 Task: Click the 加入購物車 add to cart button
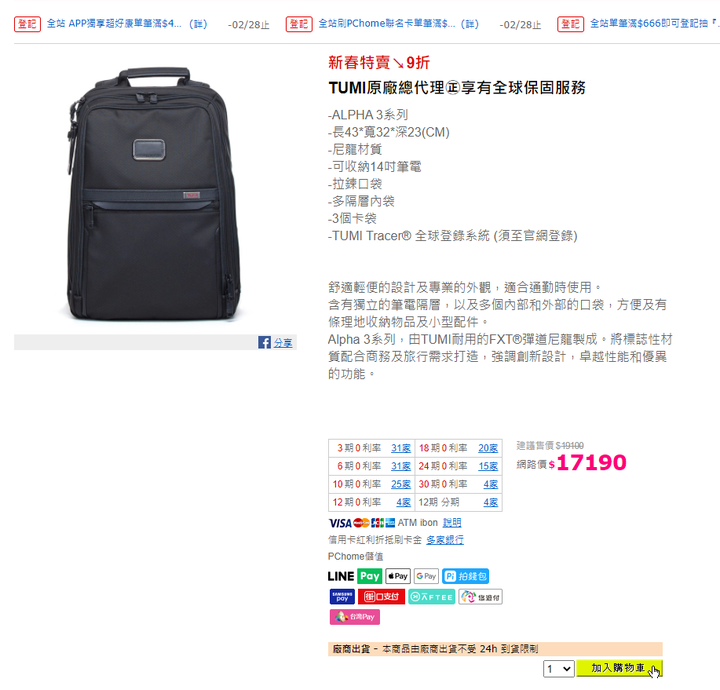pyautogui.click(x=619, y=668)
